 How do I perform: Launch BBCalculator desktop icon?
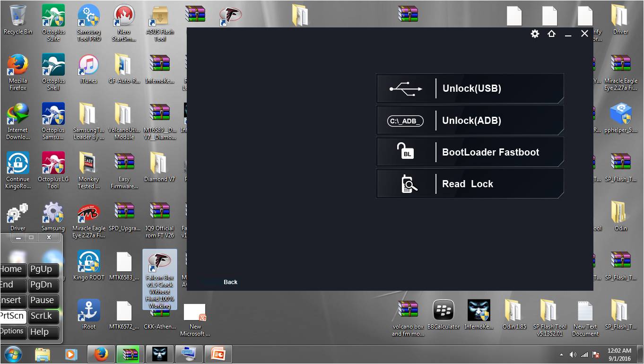[x=444, y=315]
